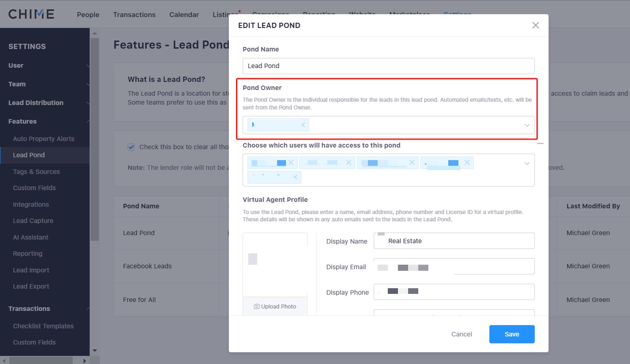Click Upload Photo camera icon
The image size is (630, 364).
(x=257, y=306)
